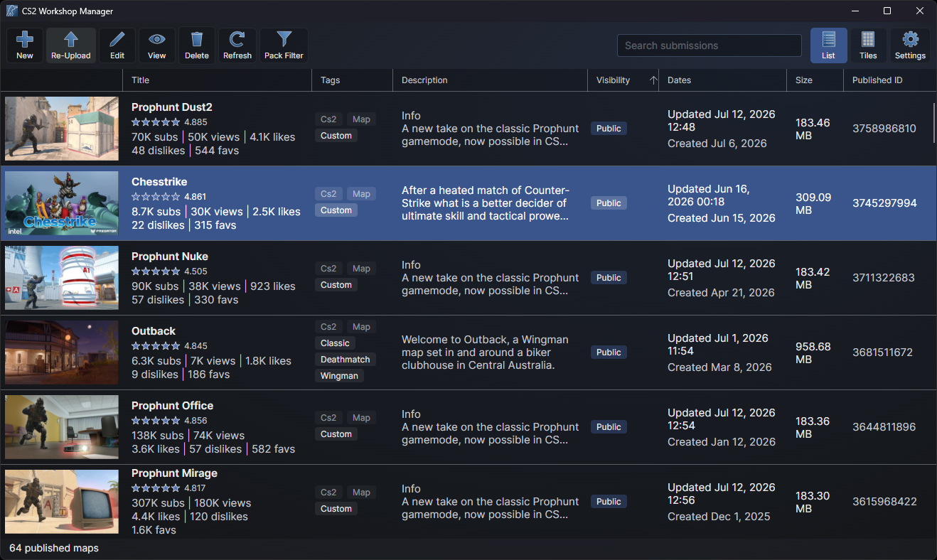The width and height of the screenshot is (937, 560).
Task: Click the Classic tag in Outback row
Action: [x=335, y=343]
